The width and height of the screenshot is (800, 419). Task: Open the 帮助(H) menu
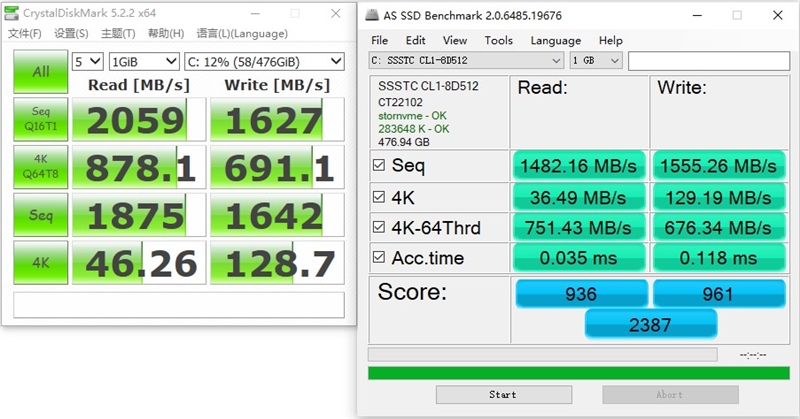(x=166, y=34)
